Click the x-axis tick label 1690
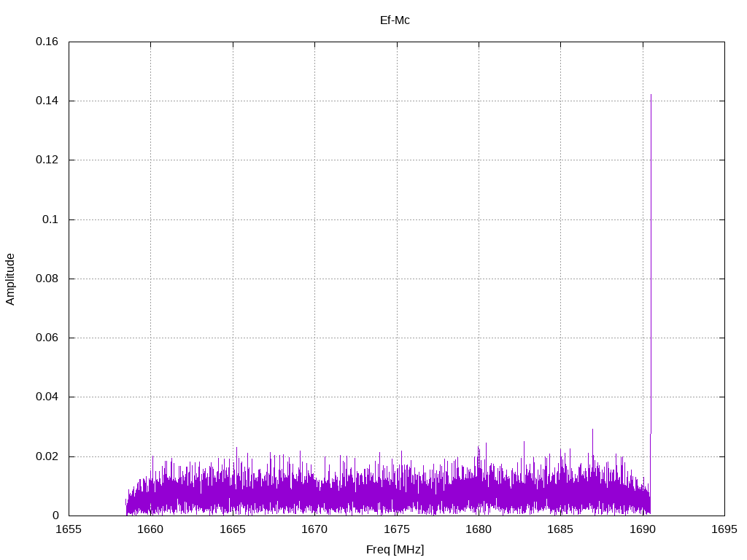Viewport: 747px width, 560px height. coord(643,529)
